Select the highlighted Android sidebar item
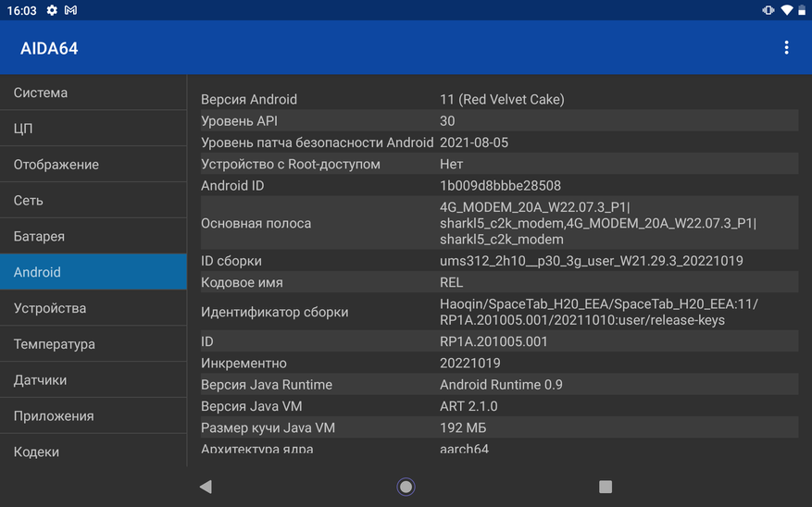This screenshot has width=812, height=507. 93,272
